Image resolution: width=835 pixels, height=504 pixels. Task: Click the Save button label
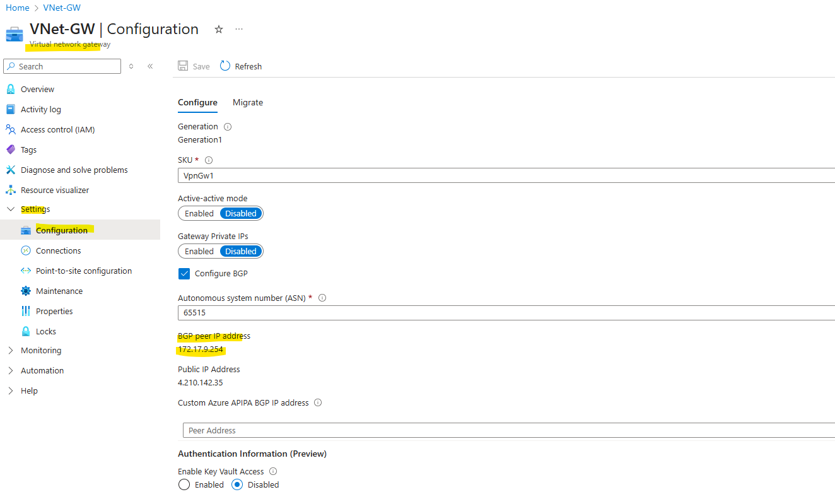click(x=201, y=66)
